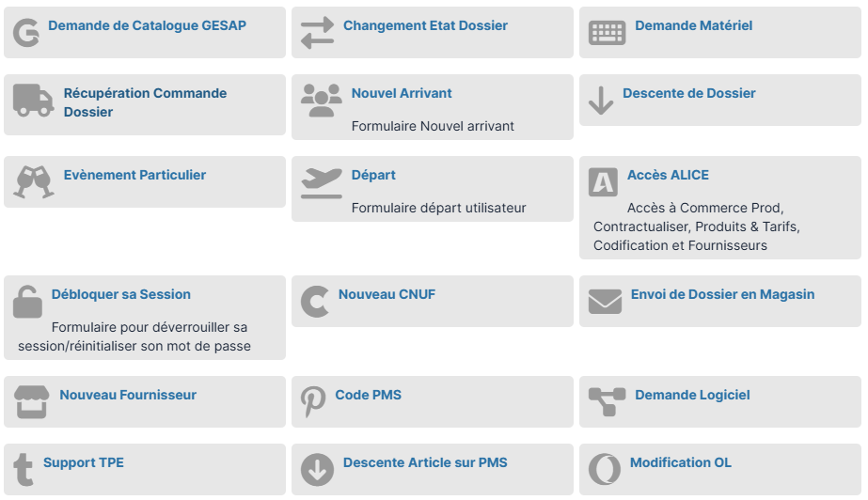Click the keyboard icon beside Demande Matériel
The height and width of the screenshot is (500, 868).
click(607, 33)
